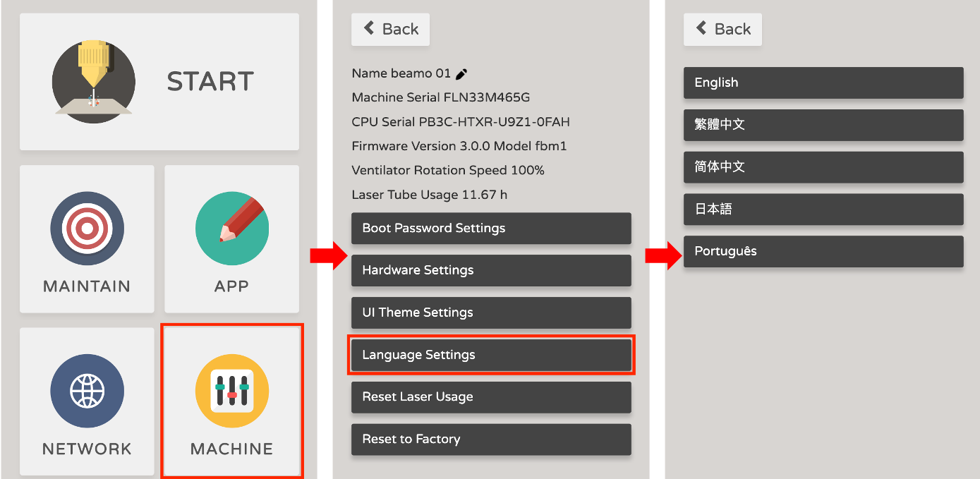Open UI Theme Settings
The height and width of the screenshot is (479, 980).
[x=491, y=313]
